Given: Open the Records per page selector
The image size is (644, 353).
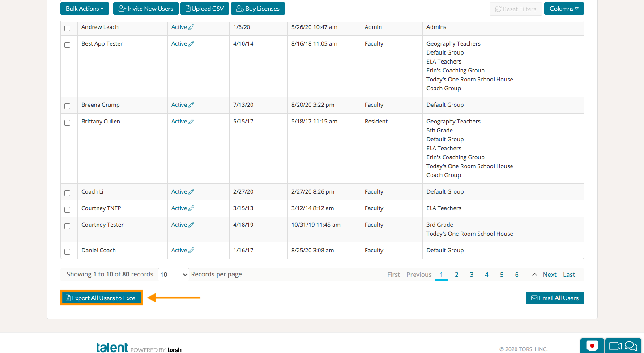Looking at the screenshot, I should click(x=173, y=274).
